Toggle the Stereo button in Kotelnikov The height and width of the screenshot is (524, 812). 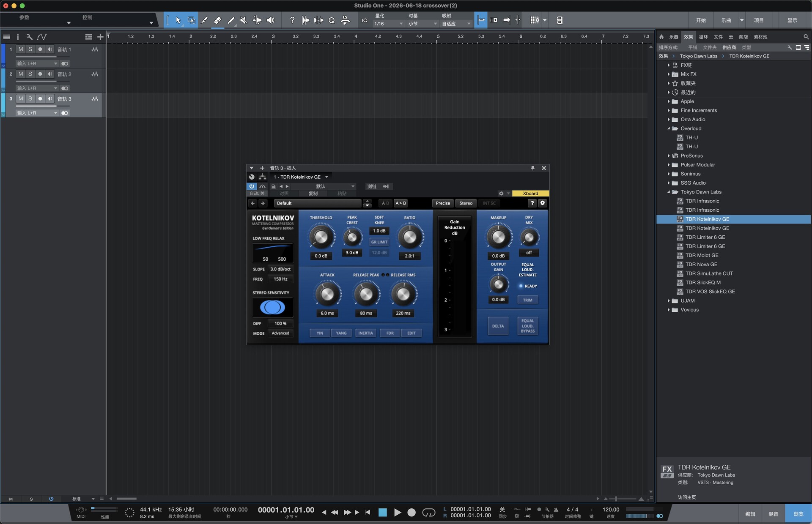click(466, 203)
